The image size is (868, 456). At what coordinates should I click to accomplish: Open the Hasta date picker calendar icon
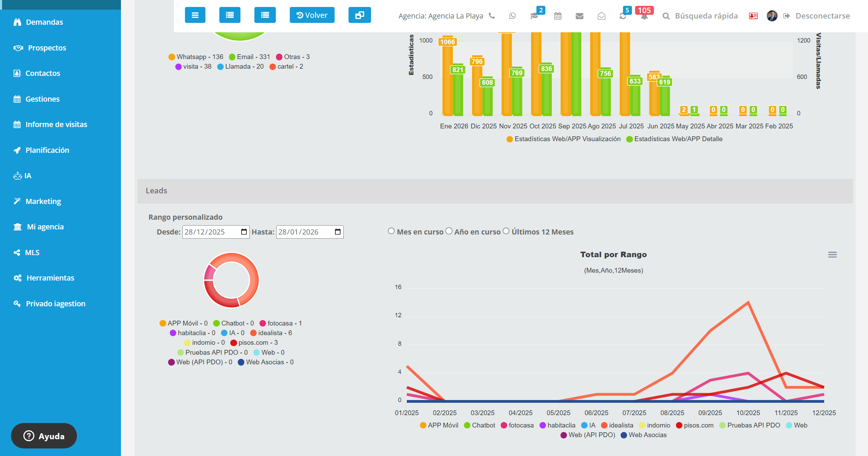pyautogui.click(x=338, y=232)
